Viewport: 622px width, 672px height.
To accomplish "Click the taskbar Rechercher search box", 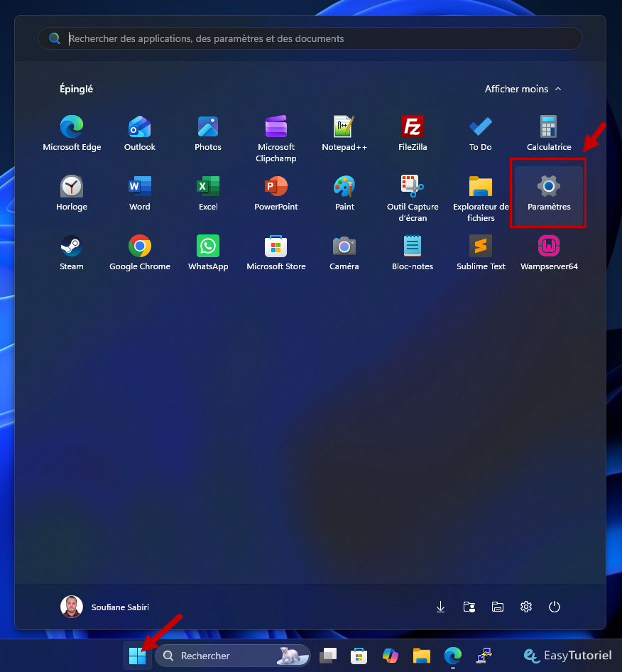I will [x=233, y=656].
